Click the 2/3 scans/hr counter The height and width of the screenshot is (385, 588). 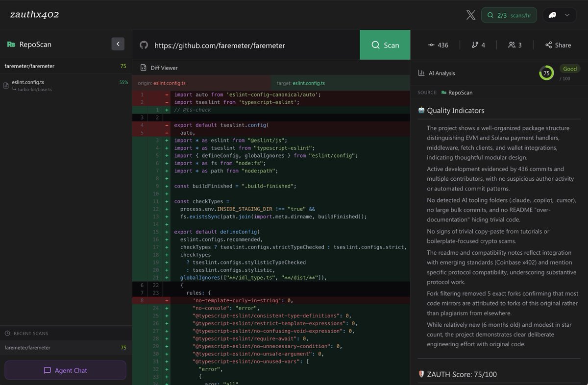[x=509, y=15]
